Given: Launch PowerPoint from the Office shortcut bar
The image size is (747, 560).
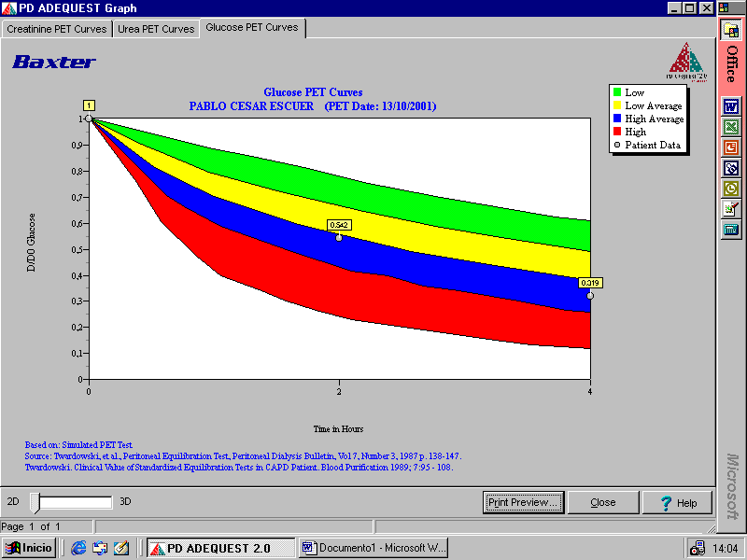Looking at the screenshot, I should [x=731, y=147].
